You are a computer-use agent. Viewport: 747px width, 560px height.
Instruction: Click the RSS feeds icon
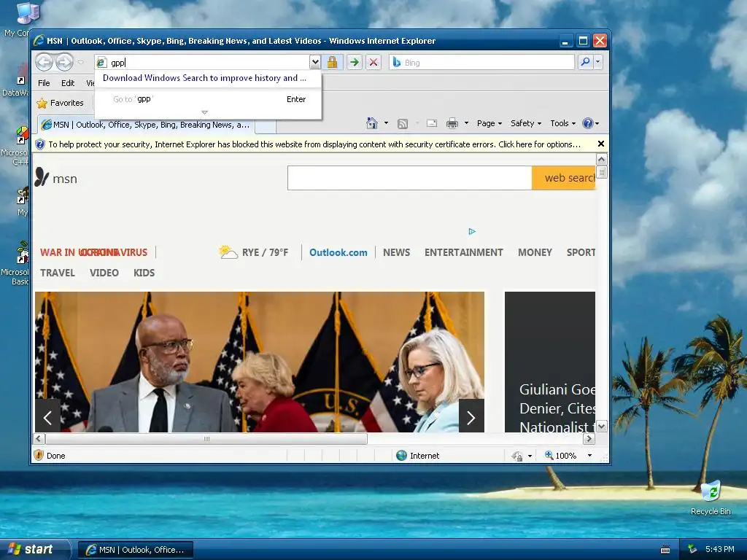click(x=403, y=124)
